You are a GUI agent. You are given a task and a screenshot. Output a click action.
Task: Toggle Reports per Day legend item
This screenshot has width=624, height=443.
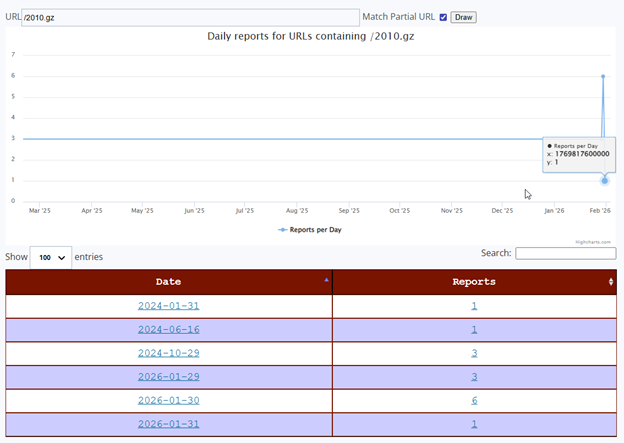[310, 229]
